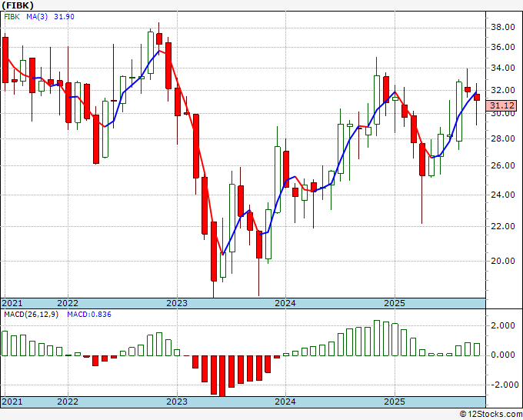Click the 38.00 price axis label

(x=503, y=28)
